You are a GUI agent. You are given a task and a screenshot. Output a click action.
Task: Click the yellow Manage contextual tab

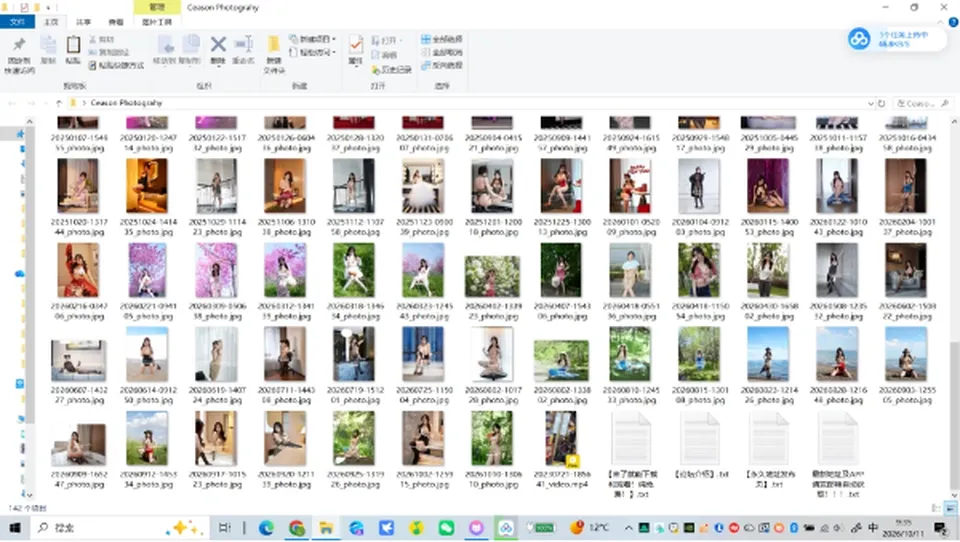pos(157,7)
